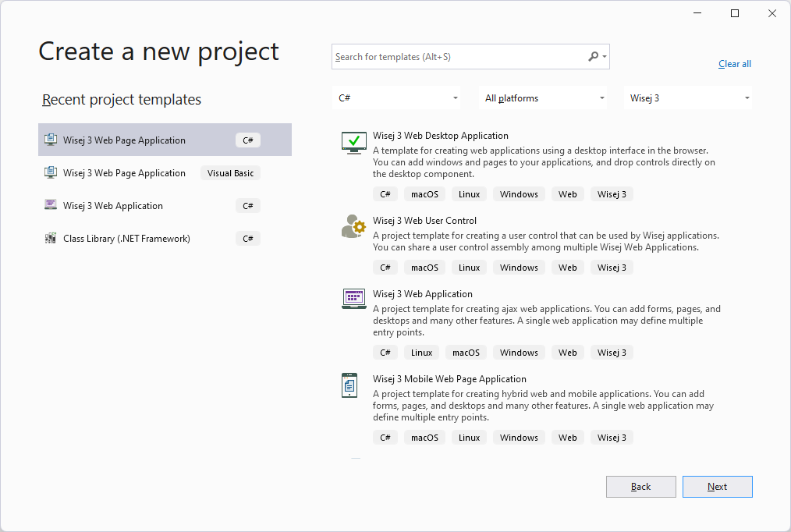This screenshot has height=532, width=791.
Task: Click Wisej 3 tag under Web Desktop Application
Action: pos(612,194)
